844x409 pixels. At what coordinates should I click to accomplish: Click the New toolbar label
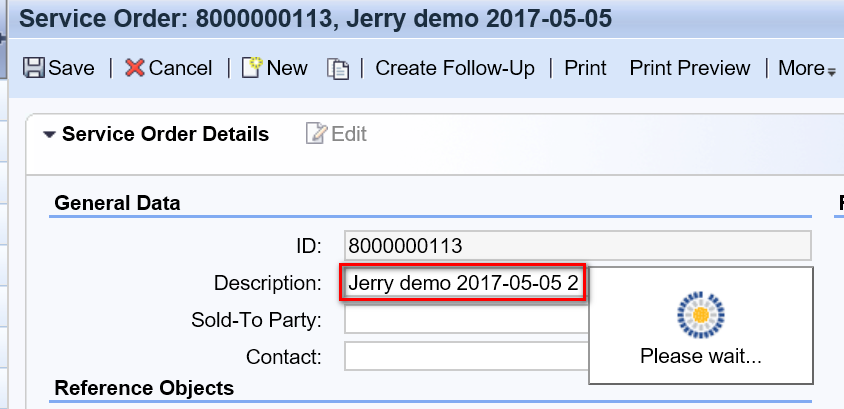coord(287,68)
